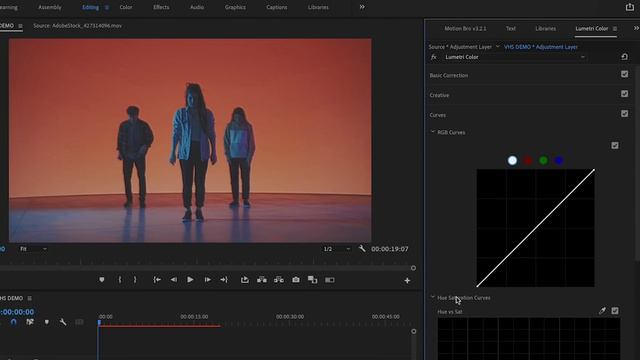Toggle timeline snapping magnet icon
This screenshot has width=640, height=360.
(13, 322)
